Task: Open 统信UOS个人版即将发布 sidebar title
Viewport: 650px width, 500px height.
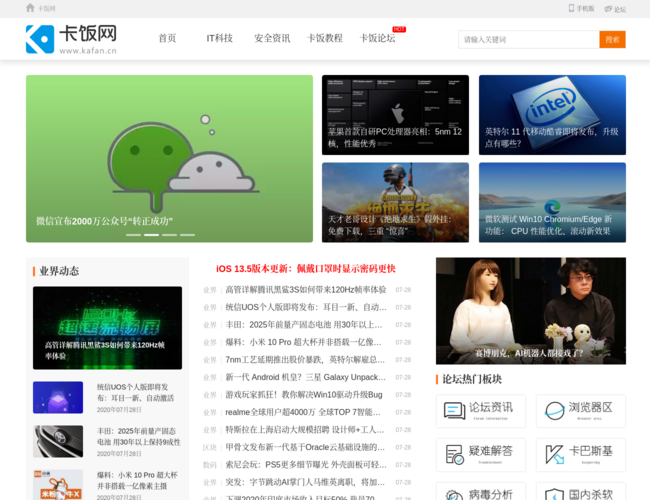Action: tap(136, 392)
